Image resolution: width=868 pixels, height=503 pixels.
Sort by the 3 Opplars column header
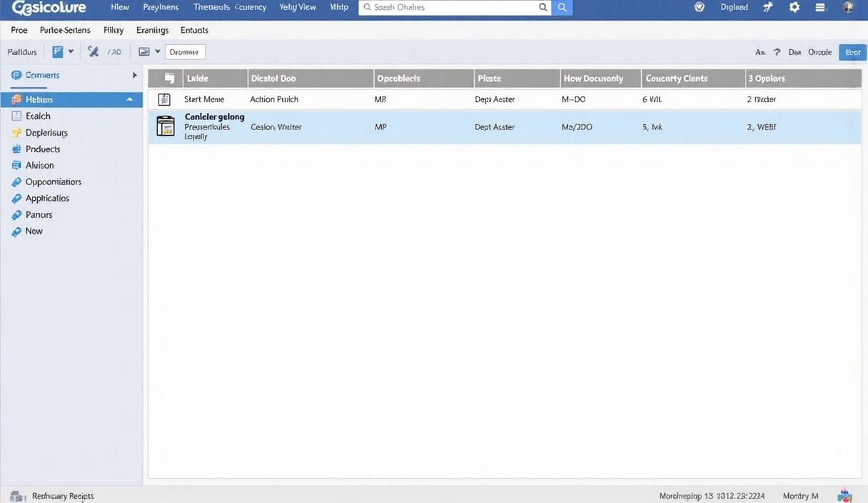803,79
